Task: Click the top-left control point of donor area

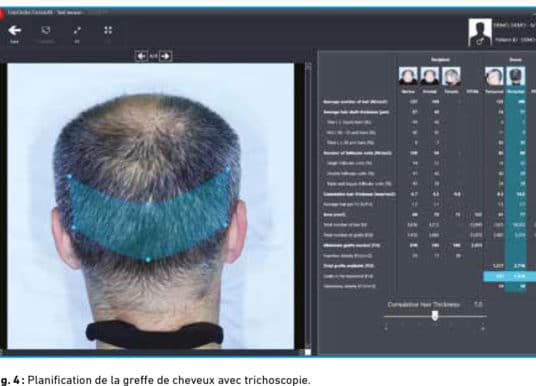Action: 69,176
